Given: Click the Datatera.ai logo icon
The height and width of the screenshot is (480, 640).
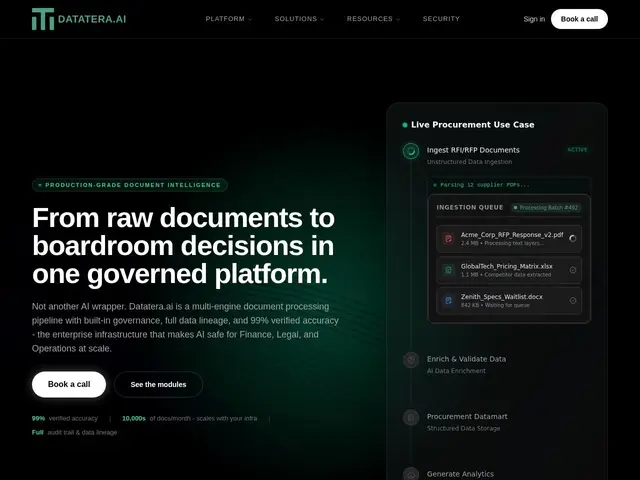Looking at the screenshot, I should tap(43, 19).
